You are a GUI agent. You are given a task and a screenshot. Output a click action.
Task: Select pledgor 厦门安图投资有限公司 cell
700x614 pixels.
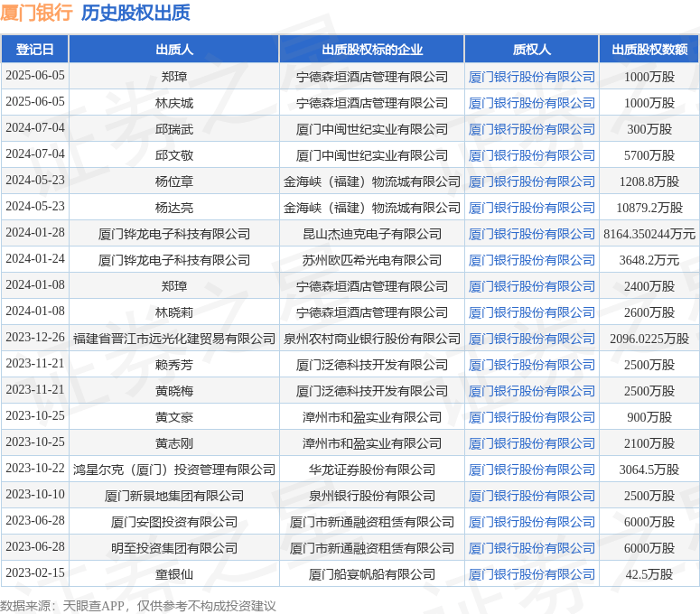[174, 522]
